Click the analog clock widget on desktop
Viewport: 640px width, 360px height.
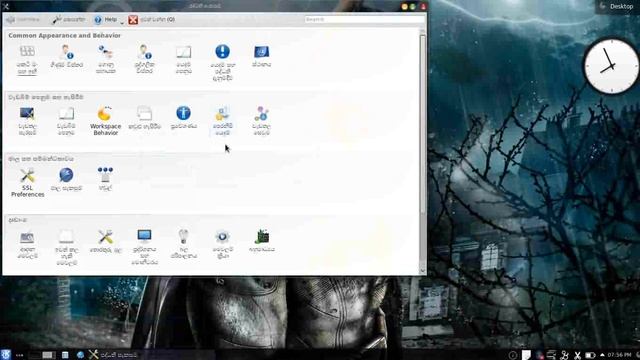[x=611, y=66]
